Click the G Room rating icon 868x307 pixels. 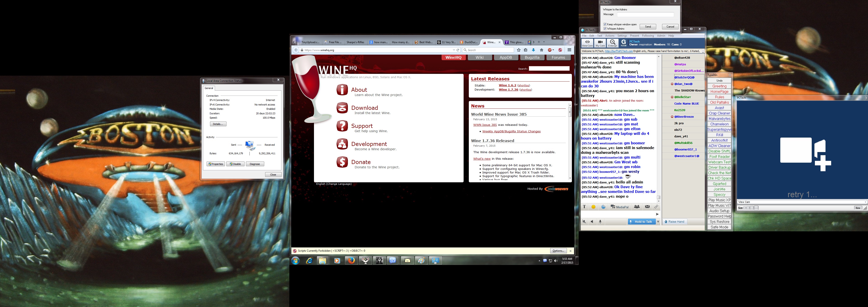point(623,43)
